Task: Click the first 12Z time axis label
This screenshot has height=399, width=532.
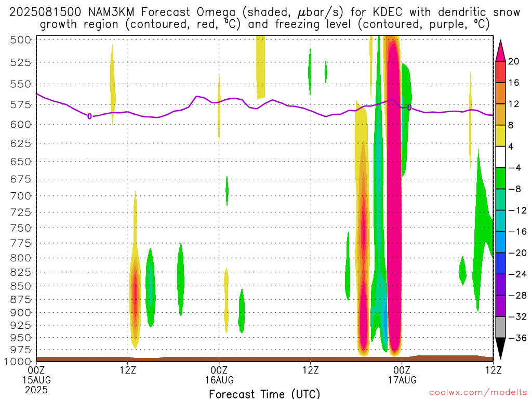Action: tap(128, 370)
